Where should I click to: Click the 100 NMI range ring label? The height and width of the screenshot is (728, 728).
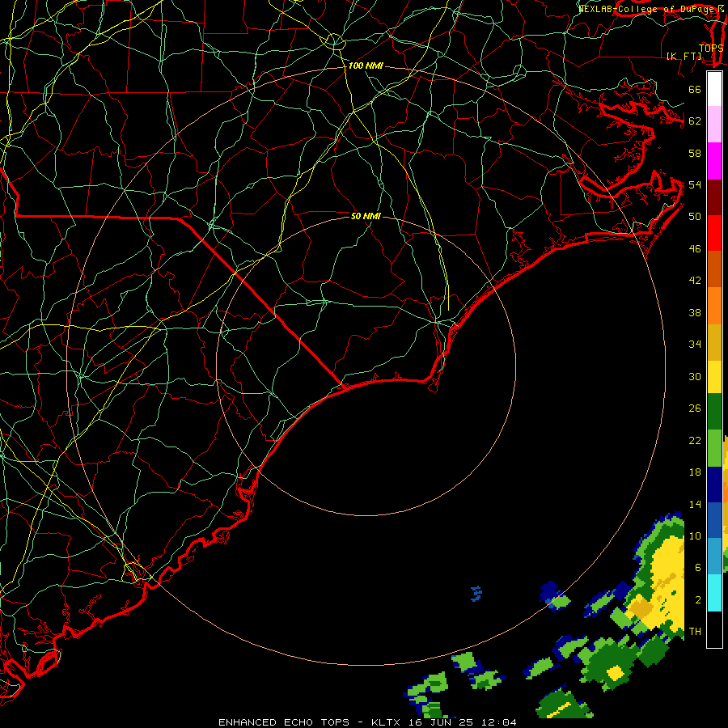point(366,66)
